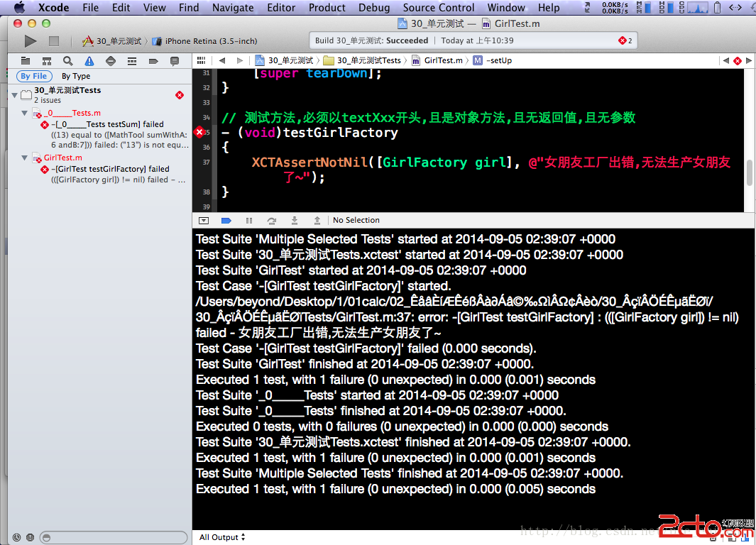Go forward using jump bar right arrow

coord(240,60)
